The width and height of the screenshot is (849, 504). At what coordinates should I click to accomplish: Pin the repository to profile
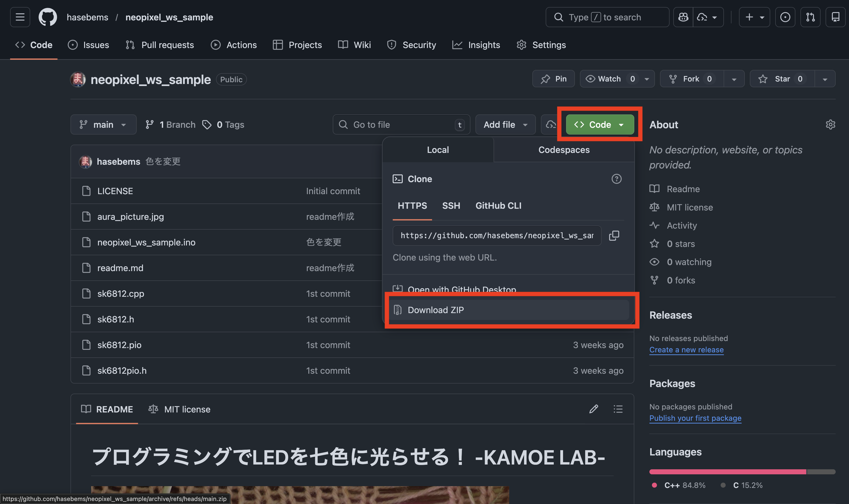(x=553, y=79)
